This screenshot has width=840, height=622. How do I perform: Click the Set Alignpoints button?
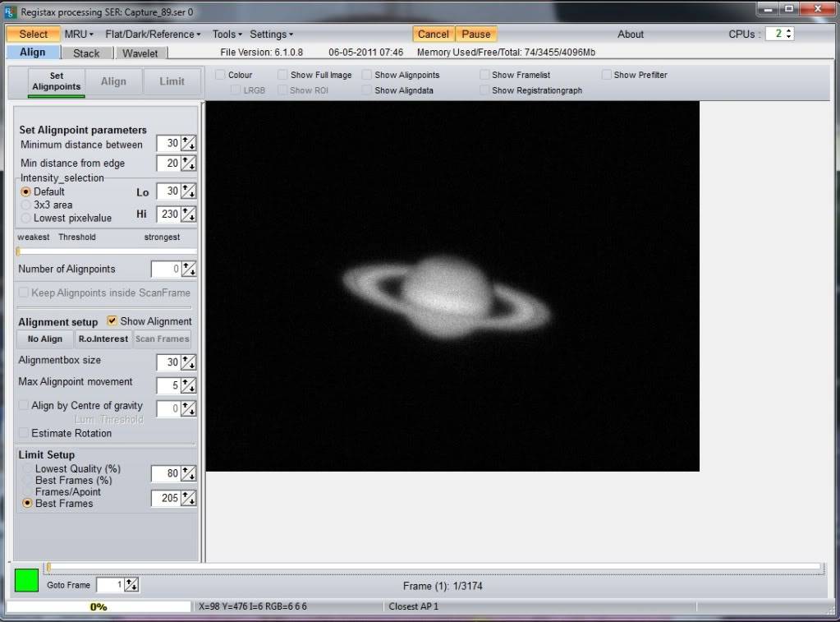[57, 81]
